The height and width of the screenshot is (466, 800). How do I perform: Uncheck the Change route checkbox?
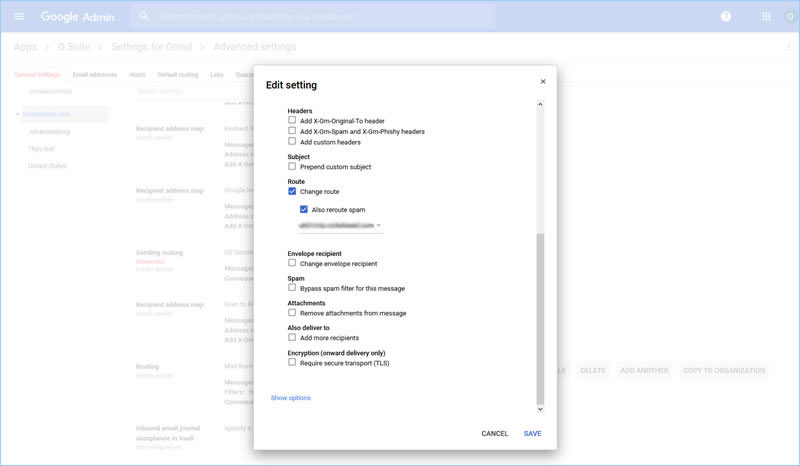tap(292, 191)
